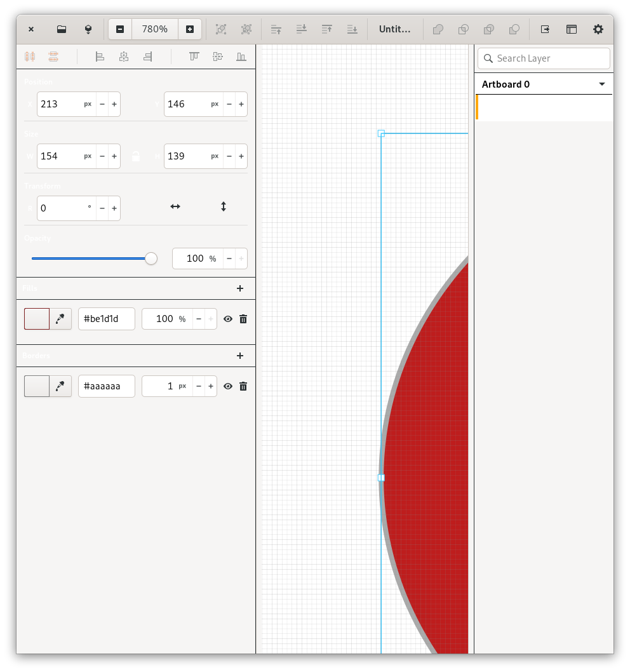This screenshot has width=630, height=672.
Task: Align items to vertical center
Action: coord(218,57)
